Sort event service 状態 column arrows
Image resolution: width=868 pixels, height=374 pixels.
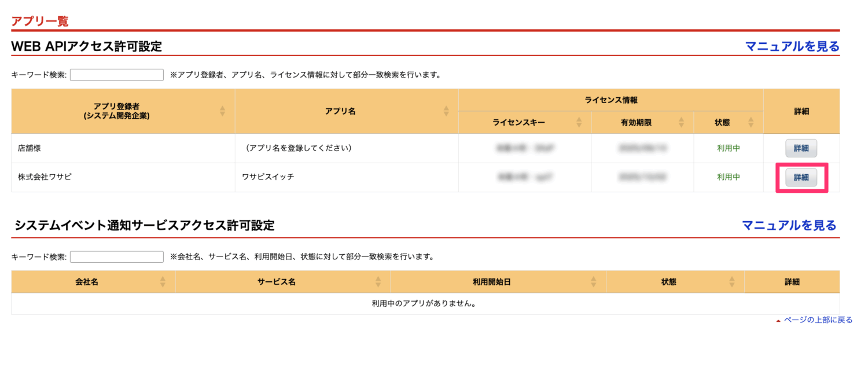pos(733,282)
